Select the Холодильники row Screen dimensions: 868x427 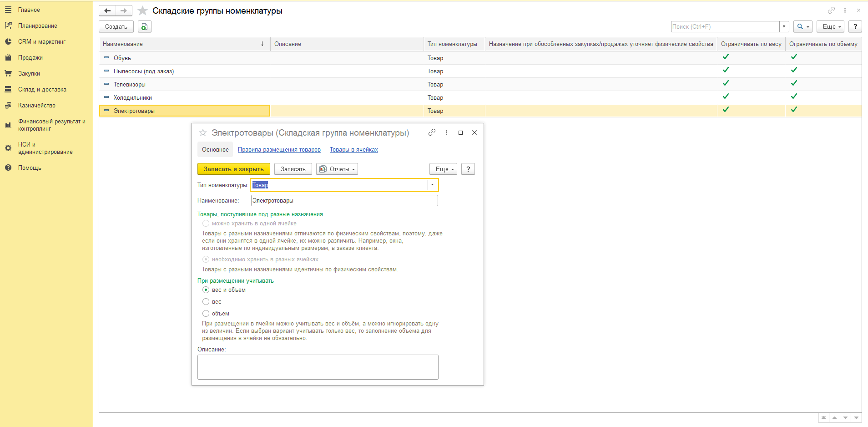(480, 97)
